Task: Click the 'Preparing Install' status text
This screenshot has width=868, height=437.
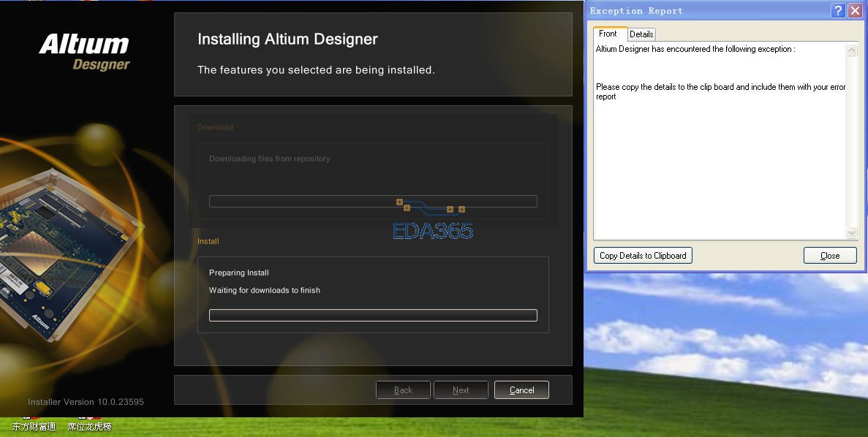Action: [x=239, y=273]
